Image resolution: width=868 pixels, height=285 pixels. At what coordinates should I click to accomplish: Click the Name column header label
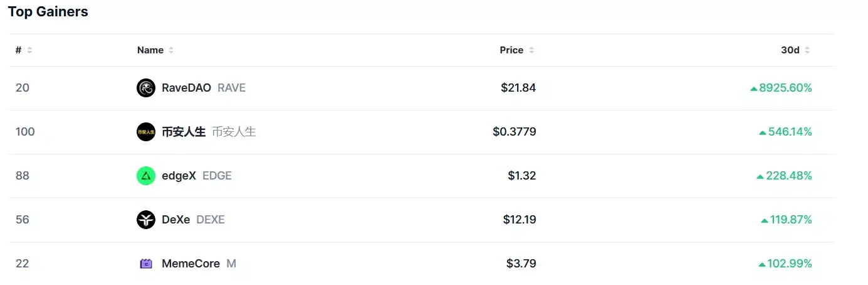150,50
